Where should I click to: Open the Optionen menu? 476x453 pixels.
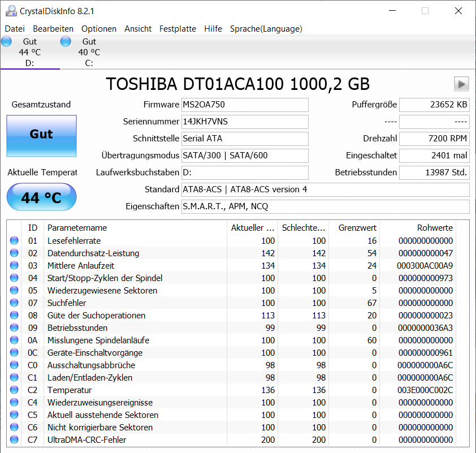99,29
